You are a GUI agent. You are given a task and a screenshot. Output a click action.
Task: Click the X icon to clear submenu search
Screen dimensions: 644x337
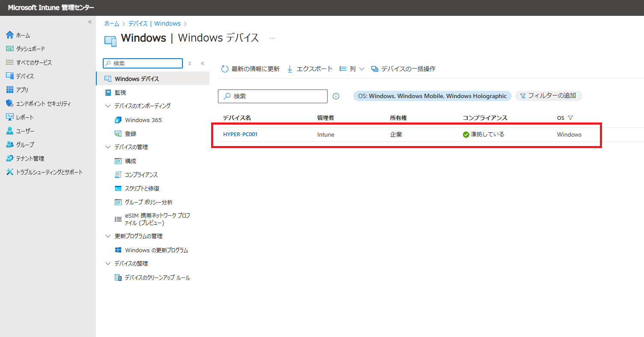(190, 63)
